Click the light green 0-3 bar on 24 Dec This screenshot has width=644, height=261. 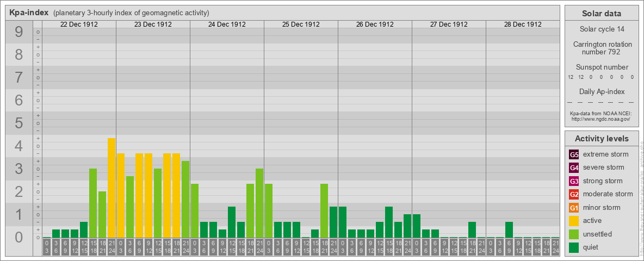(195, 211)
